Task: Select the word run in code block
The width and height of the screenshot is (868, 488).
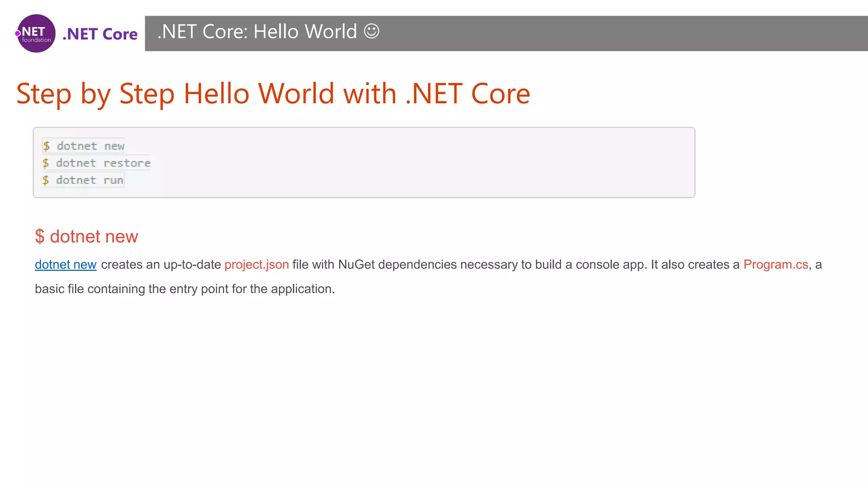Action: [x=114, y=180]
